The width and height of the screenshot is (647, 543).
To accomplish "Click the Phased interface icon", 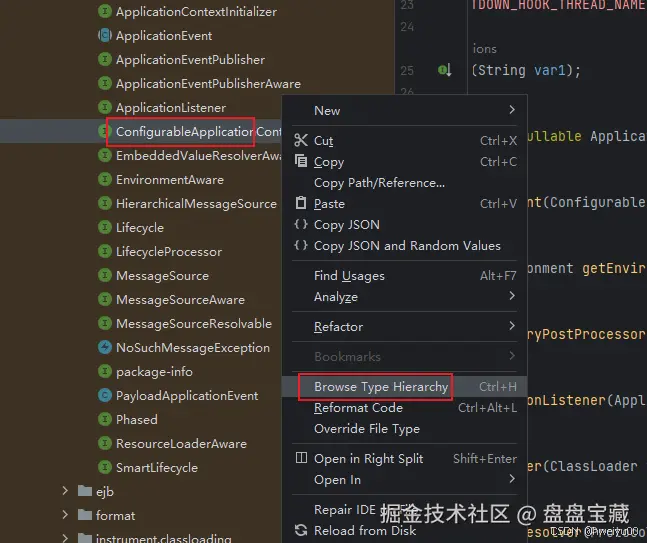I will click(105, 419).
